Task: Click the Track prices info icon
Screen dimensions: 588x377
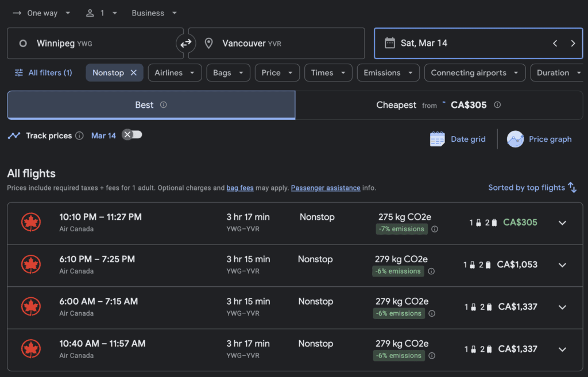Action: (x=79, y=136)
